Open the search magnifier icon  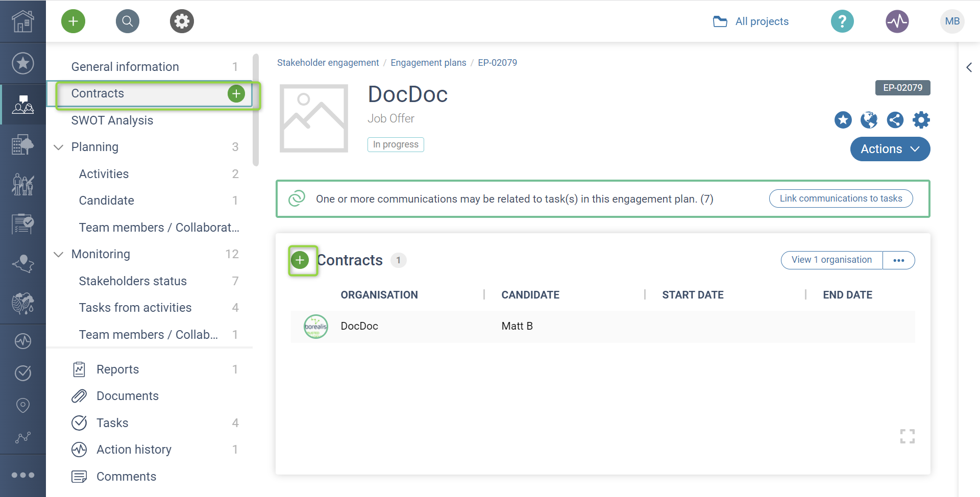click(x=128, y=21)
